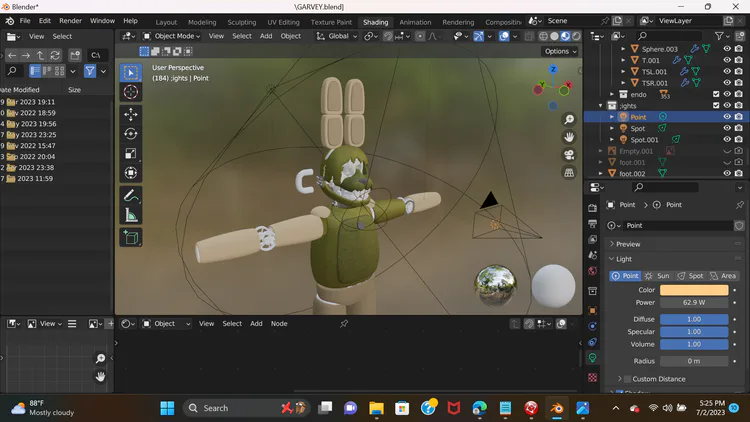Open the Windows Start menu
Image resolution: width=750 pixels, height=422 pixels.
[x=167, y=408]
